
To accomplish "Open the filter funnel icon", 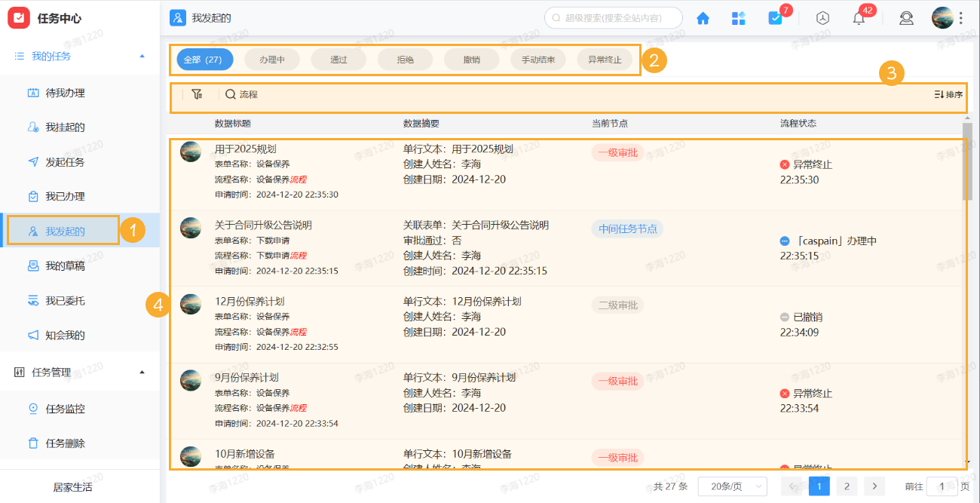I will [197, 94].
